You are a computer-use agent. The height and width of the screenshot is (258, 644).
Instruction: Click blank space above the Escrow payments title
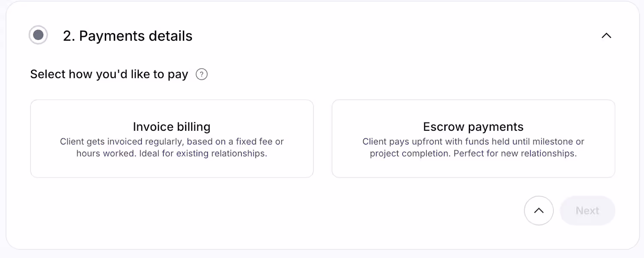pyautogui.click(x=473, y=110)
